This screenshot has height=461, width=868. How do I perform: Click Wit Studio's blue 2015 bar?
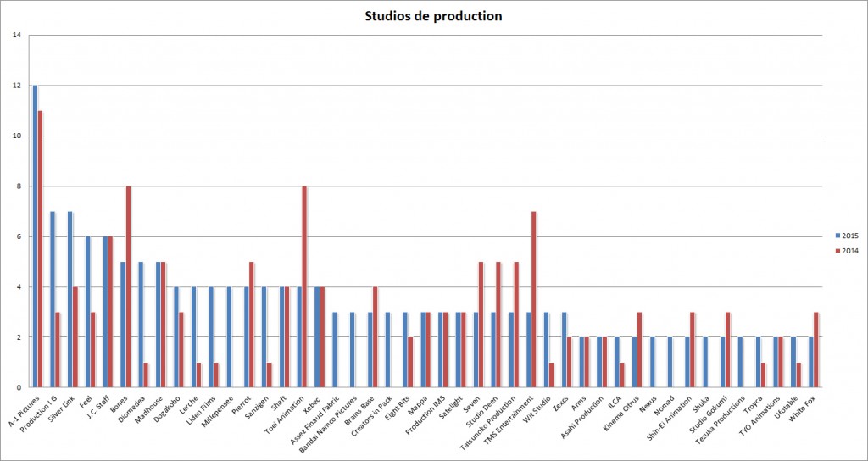pyautogui.click(x=546, y=350)
